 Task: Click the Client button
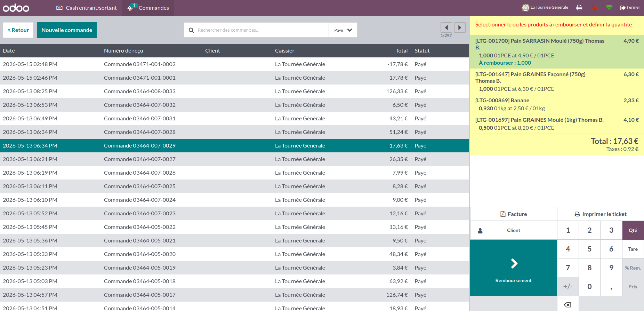(514, 230)
